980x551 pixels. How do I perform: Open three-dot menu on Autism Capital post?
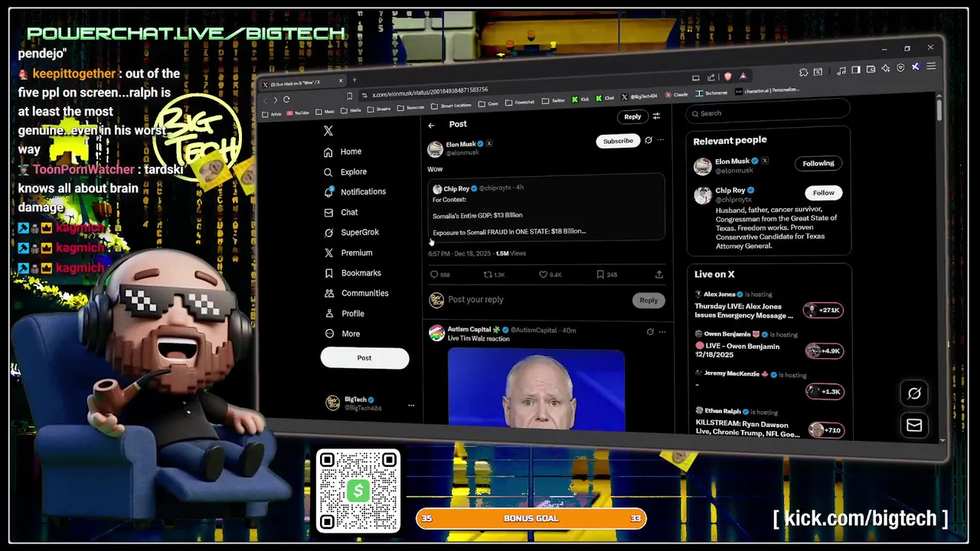tap(662, 331)
